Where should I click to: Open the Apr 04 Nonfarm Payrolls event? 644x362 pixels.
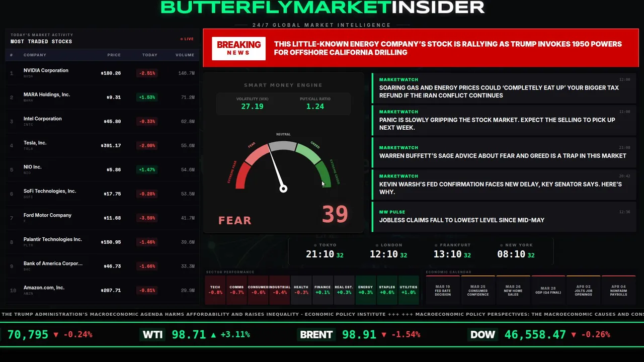(619, 290)
